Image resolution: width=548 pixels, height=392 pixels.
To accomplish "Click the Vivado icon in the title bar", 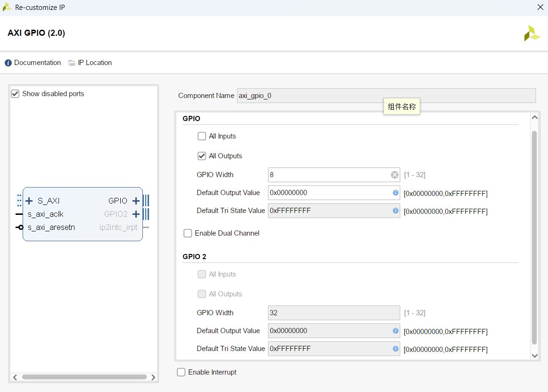I will click(x=7, y=7).
